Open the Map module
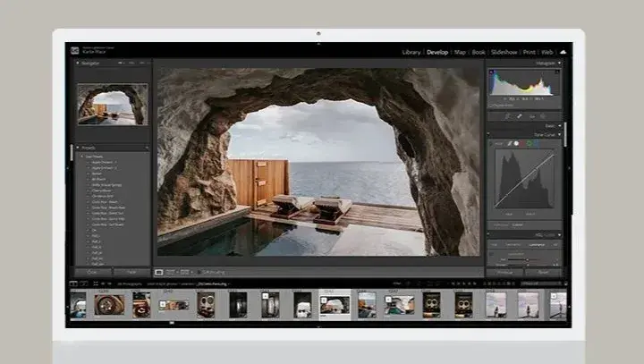Viewport: 644px width, 364px height. point(460,52)
